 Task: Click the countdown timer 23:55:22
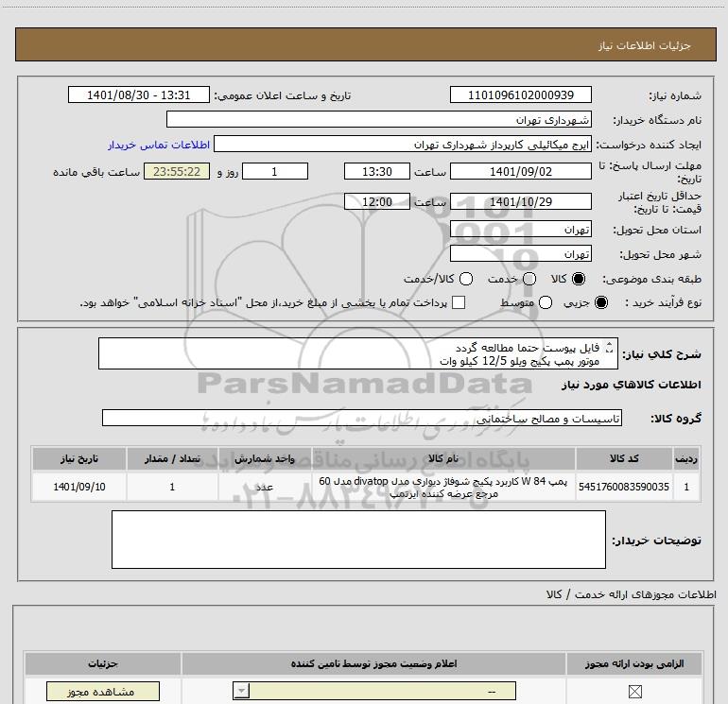[177, 171]
